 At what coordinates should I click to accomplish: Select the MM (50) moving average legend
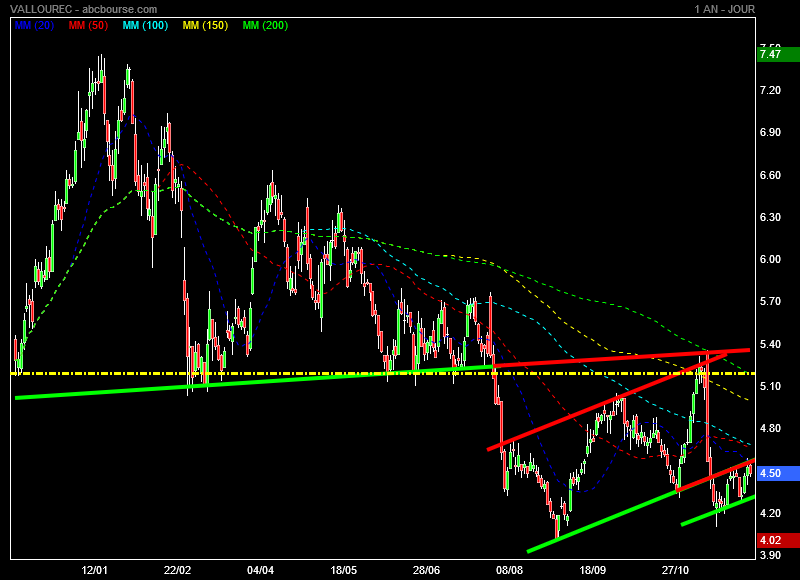pyautogui.click(x=88, y=26)
